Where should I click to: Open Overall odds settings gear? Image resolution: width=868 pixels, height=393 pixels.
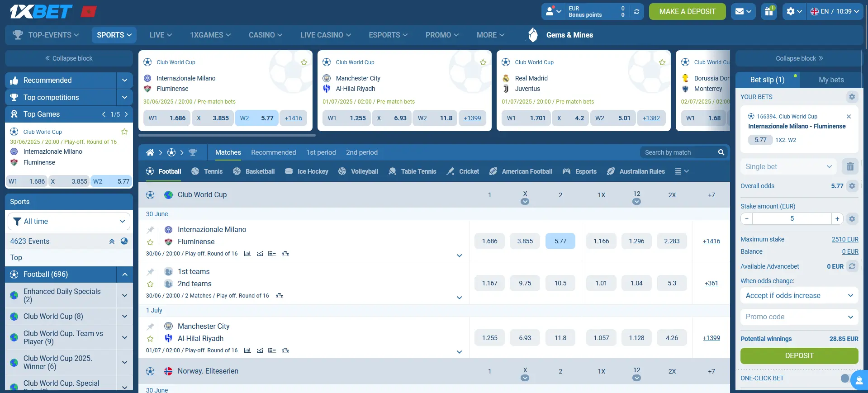(x=852, y=186)
